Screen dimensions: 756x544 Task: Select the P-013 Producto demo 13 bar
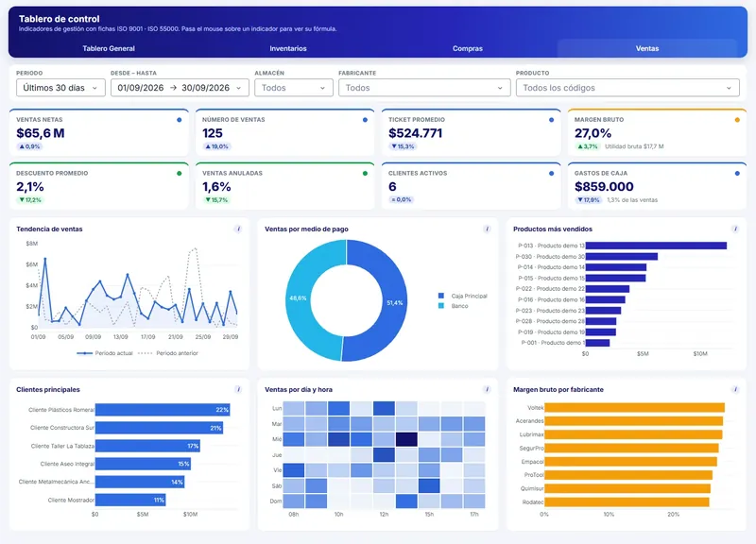[x=656, y=246]
